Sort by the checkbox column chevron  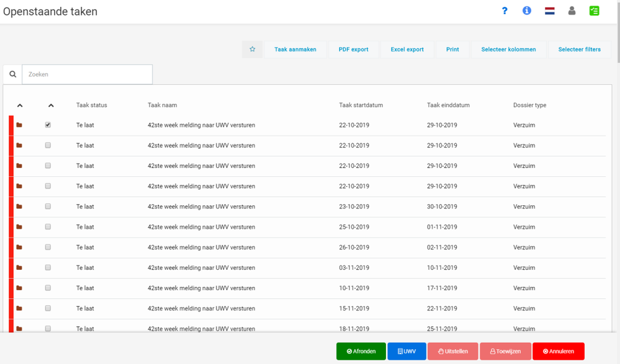[x=51, y=105]
